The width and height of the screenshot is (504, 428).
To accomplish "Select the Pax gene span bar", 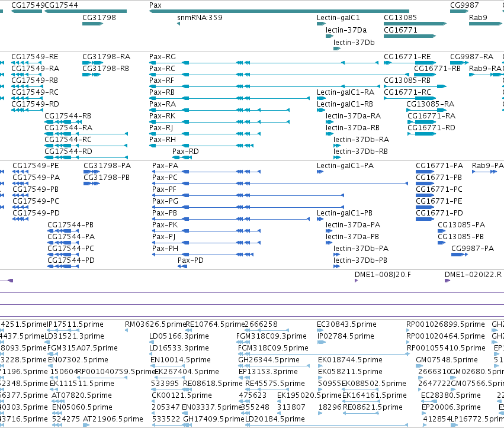I will click(279, 11).
